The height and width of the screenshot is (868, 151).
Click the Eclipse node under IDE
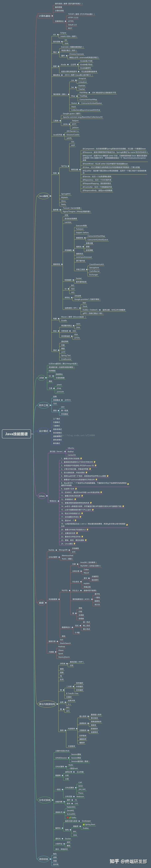(x=63, y=33)
